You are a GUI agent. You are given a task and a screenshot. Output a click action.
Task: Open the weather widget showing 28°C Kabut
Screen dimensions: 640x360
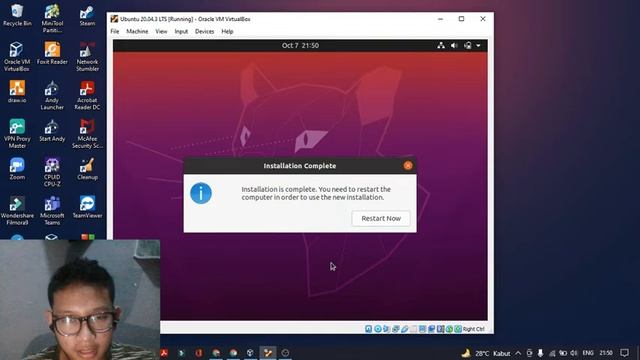[x=486, y=353]
